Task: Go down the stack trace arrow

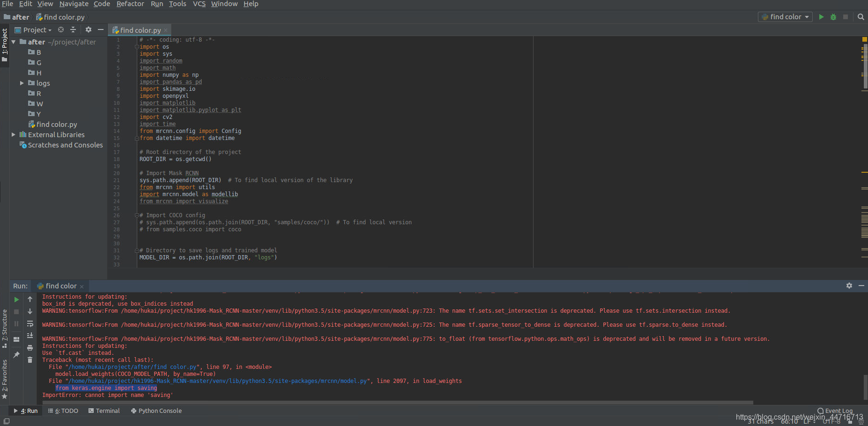Action: coord(30,311)
